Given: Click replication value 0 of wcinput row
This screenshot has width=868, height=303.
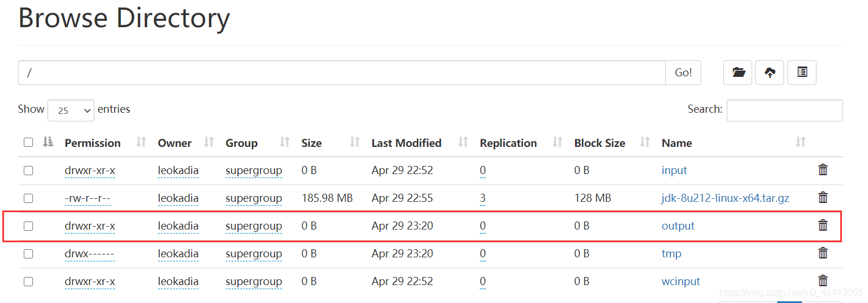Looking at the screenshot, I should click(483, 281).
